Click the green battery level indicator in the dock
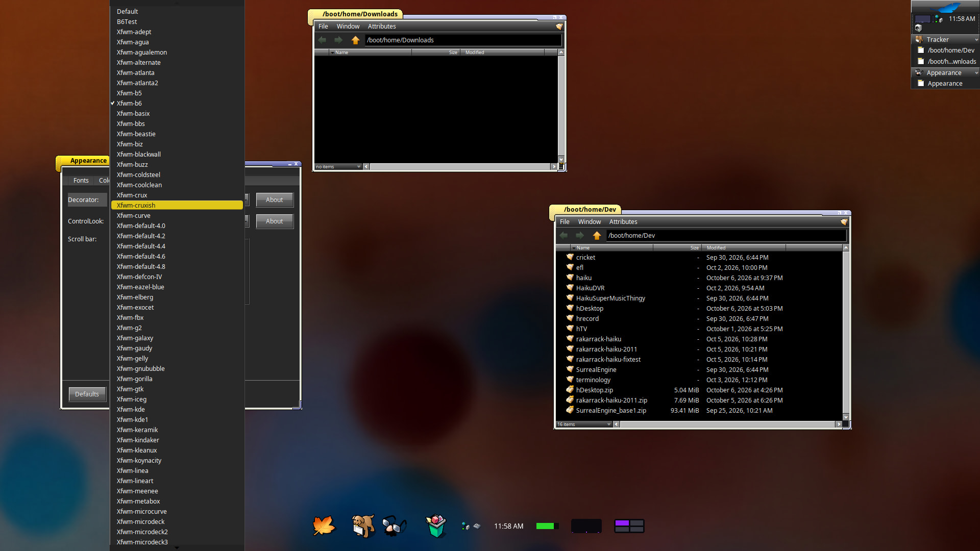Screen dimensions: 980x551 547,526
